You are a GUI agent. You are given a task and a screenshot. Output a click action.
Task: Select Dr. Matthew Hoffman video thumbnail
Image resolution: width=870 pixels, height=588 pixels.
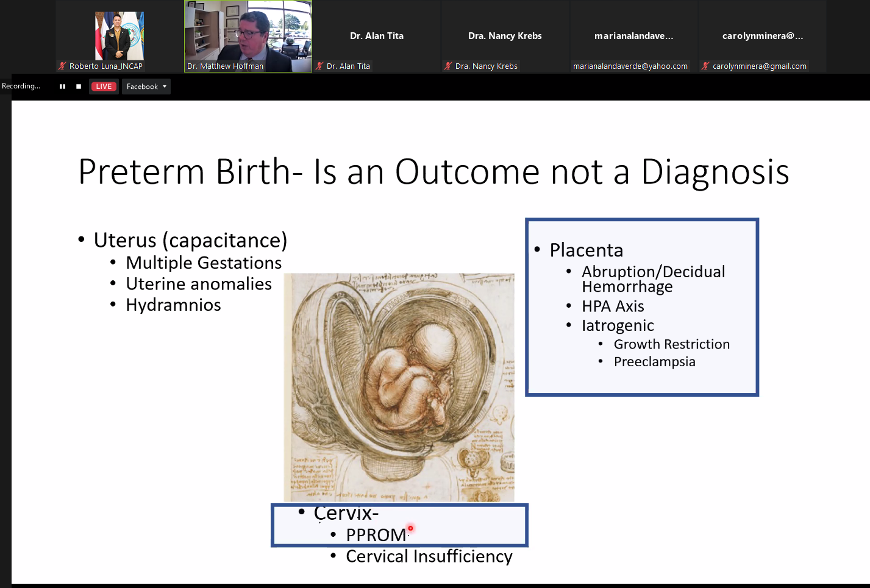(x=248, y=37)
